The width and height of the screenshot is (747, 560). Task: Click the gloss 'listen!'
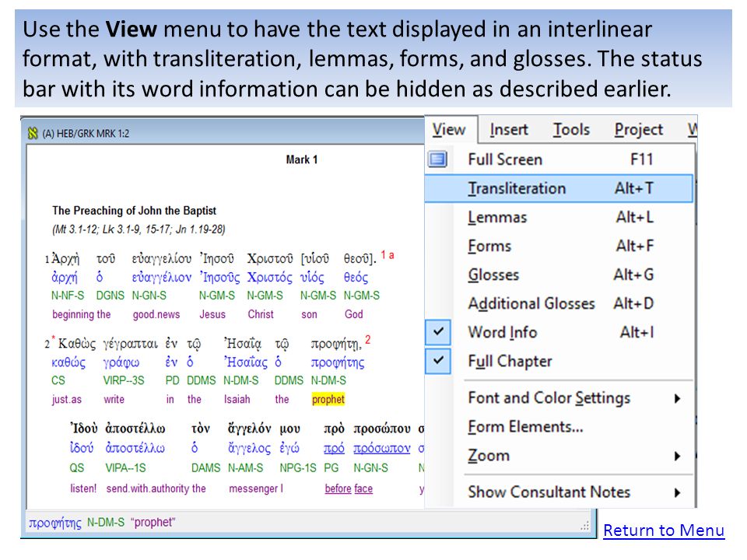(83, 488)
